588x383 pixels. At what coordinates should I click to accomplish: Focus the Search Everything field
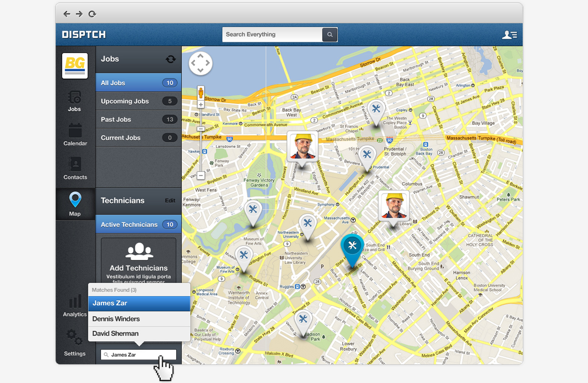click(272, 35)
